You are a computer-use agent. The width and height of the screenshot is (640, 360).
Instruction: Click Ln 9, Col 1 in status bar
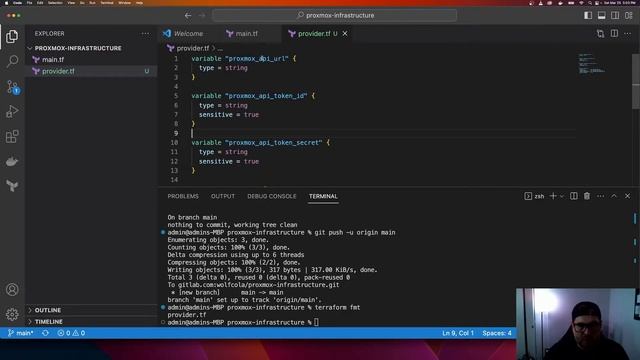click(458, 333)
